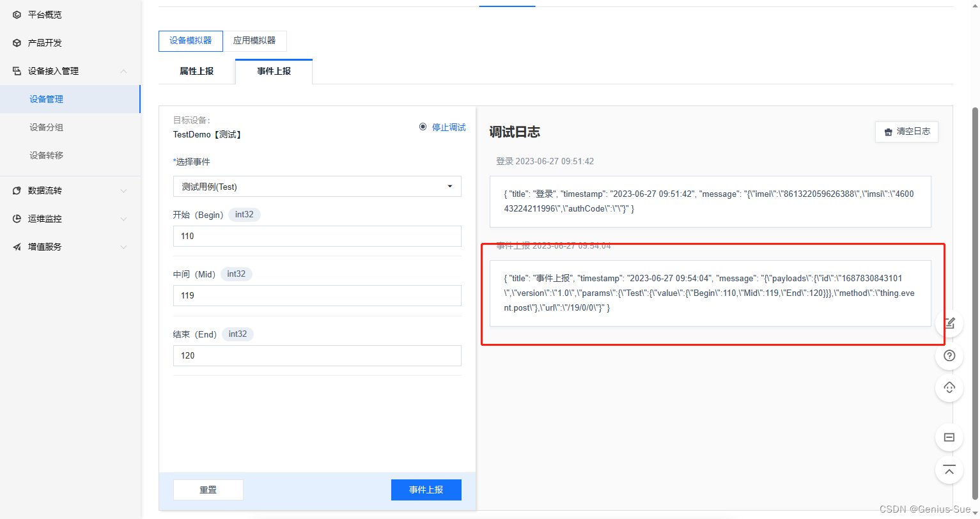
Task: Click the 数据流转 sidebar icon
Action: (17, 190)
